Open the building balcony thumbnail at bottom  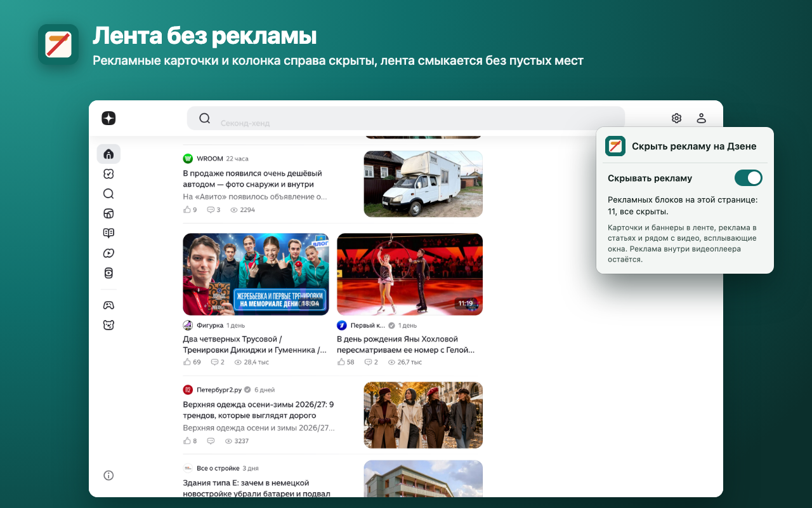(x=423, y=478)
